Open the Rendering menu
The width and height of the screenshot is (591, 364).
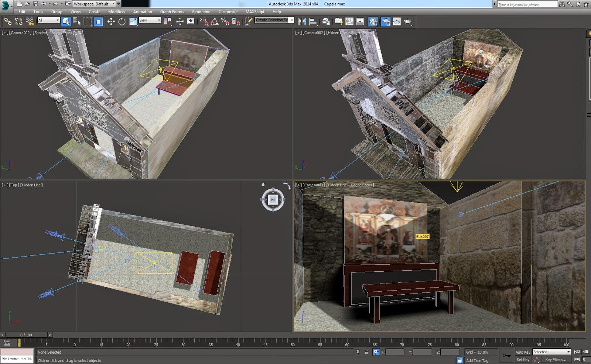pos(201,12)
